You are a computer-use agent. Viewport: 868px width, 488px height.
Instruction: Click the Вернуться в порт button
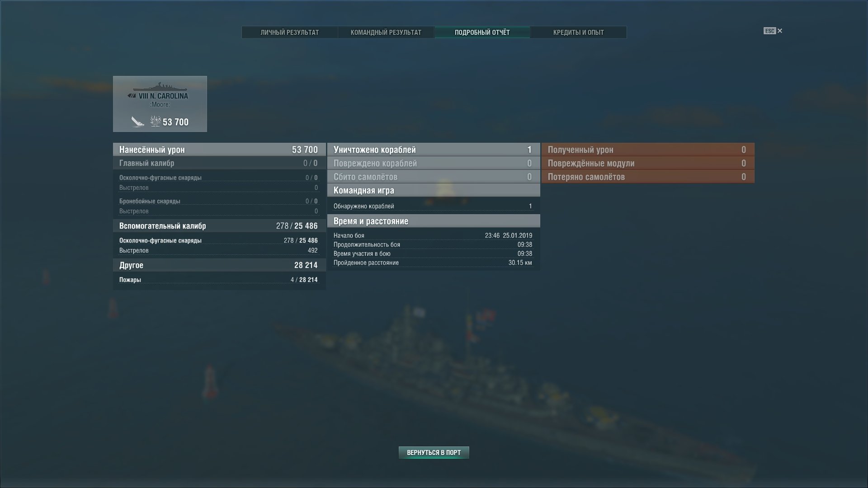coord(434,452)
